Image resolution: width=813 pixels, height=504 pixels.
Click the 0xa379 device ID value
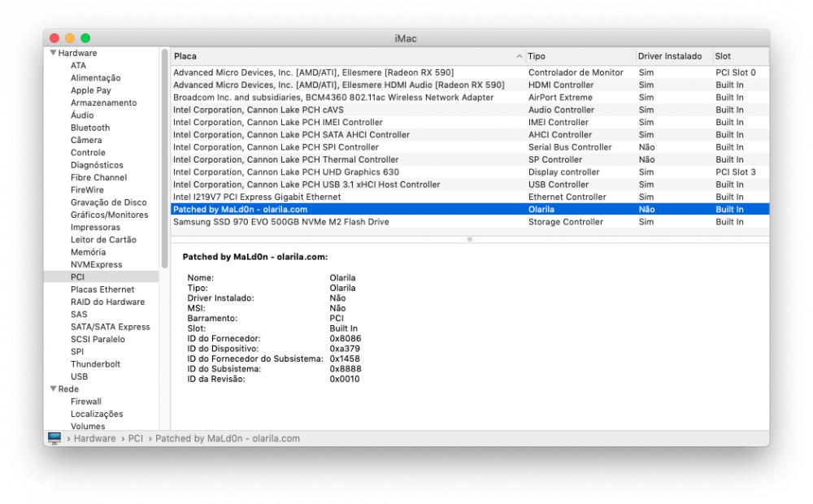coord(345,349)
